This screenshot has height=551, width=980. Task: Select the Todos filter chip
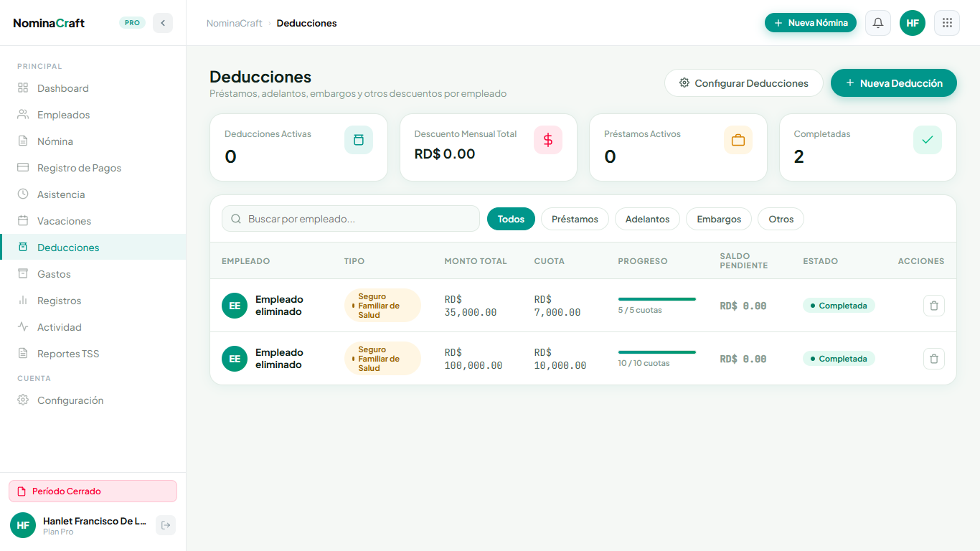pos(511,219)
